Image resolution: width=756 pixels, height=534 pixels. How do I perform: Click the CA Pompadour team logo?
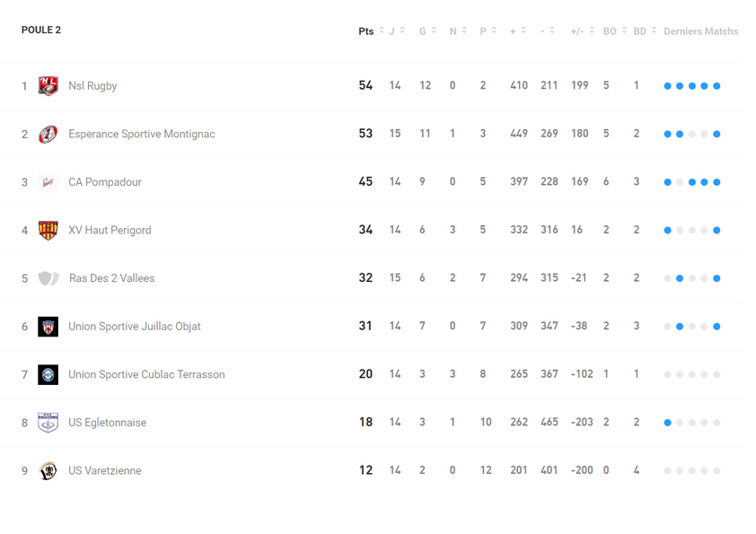click(x=48, y=182)
